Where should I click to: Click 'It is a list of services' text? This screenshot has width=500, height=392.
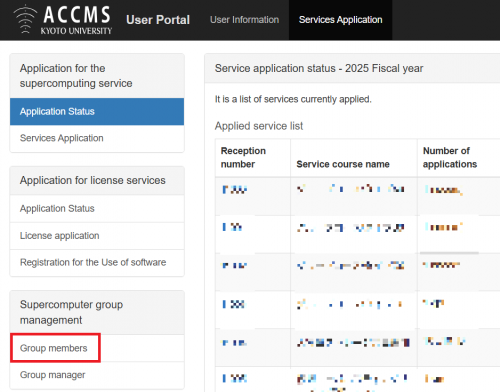(293, 99)
